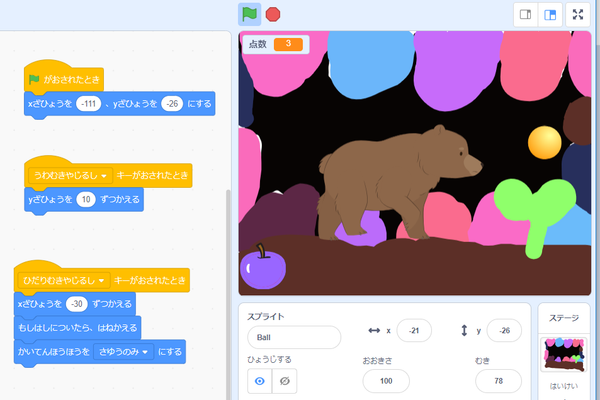Enter full screen stage mode
The width and height of the screenshot is (600, 400).
click(578, 15)
